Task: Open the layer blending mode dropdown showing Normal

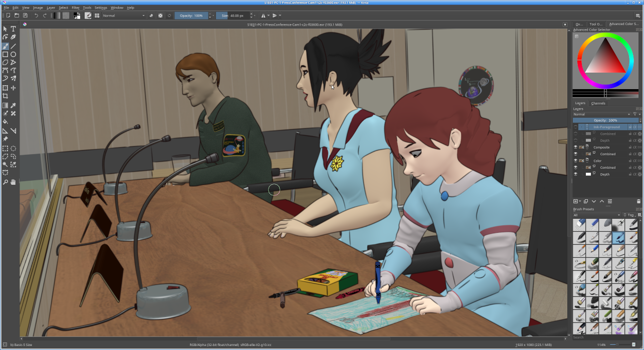Action: click(601, 114)
